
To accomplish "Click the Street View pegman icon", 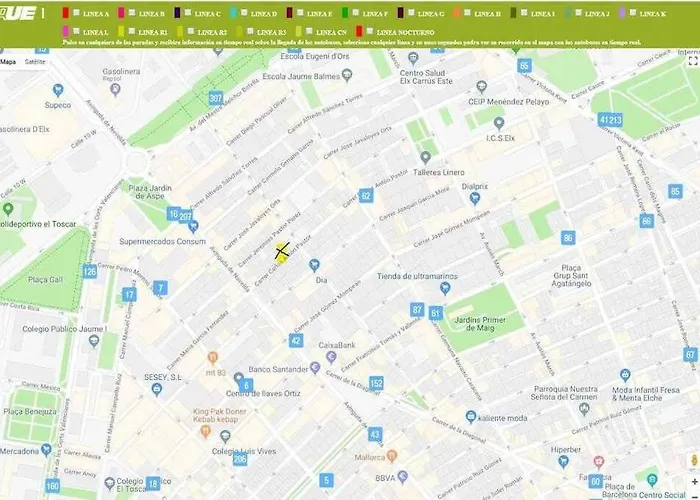I will tap(694, 460).
